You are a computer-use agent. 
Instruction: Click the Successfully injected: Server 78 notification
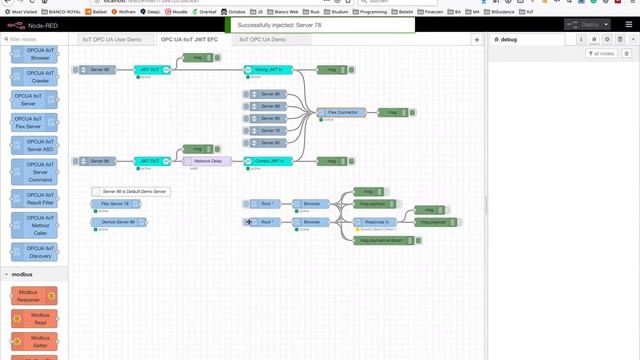[x=320, y=25]
